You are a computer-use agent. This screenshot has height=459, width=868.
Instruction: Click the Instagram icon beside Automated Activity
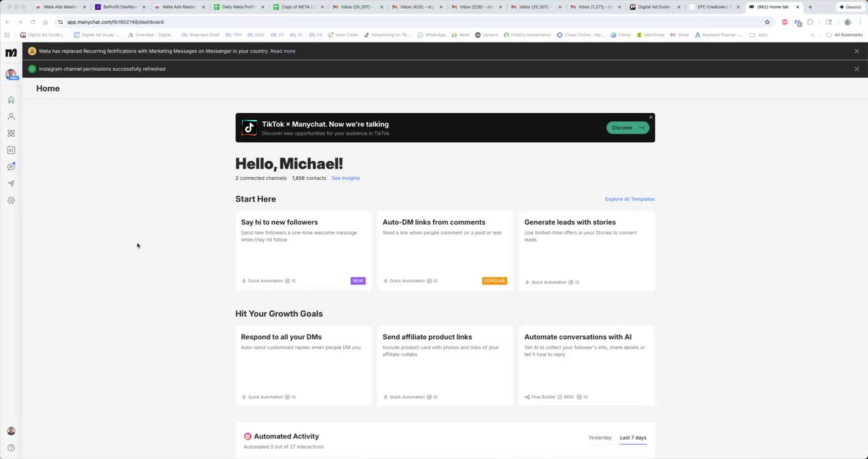click(x=248, y=437)
